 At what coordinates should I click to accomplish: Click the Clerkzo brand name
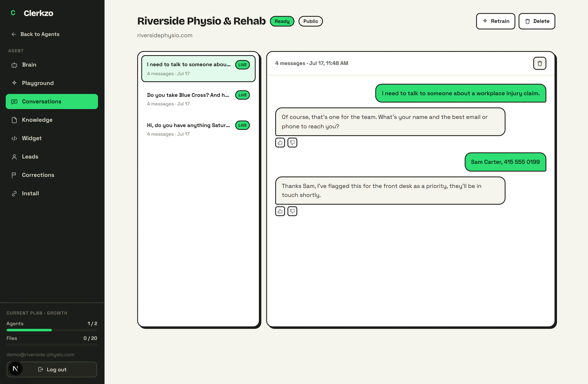[x=38, y=13]
